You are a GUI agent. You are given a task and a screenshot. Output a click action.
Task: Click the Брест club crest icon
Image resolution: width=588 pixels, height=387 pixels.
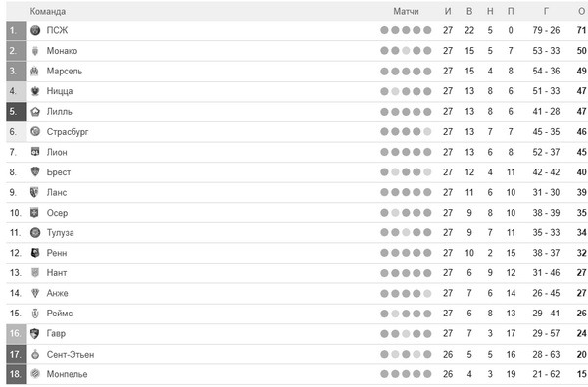(x=35, y=172)
